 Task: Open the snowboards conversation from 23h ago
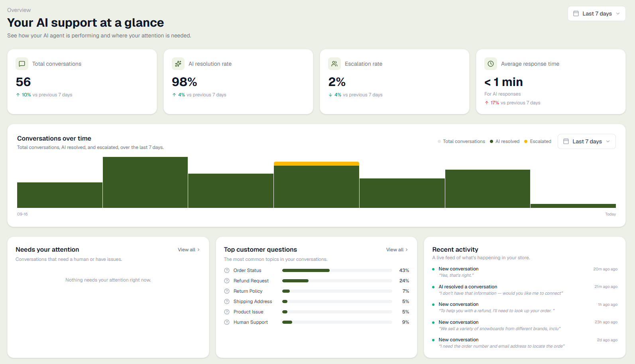point(525,325)
